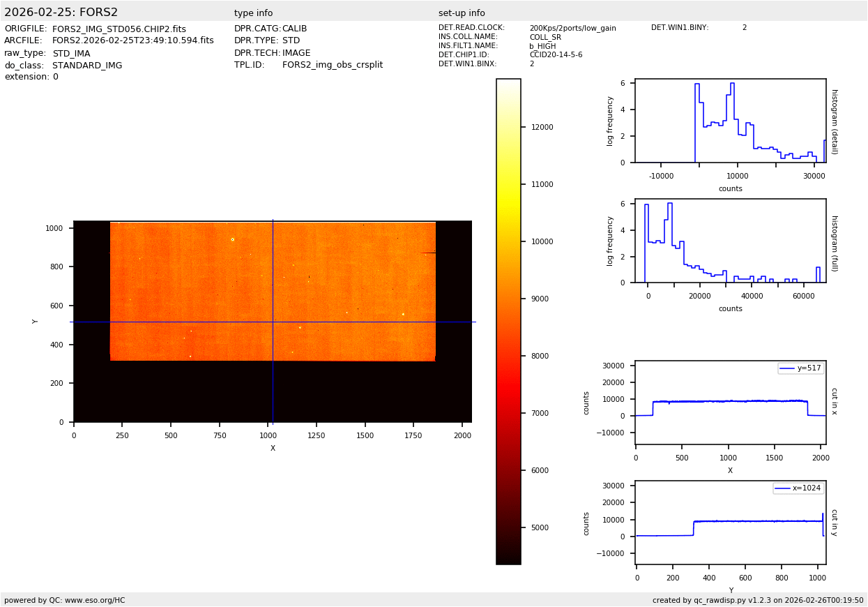The width and height of the screenshot is (868, 607).
Task: Click the histogram (full) plot
Action: [x=730, y=241]
